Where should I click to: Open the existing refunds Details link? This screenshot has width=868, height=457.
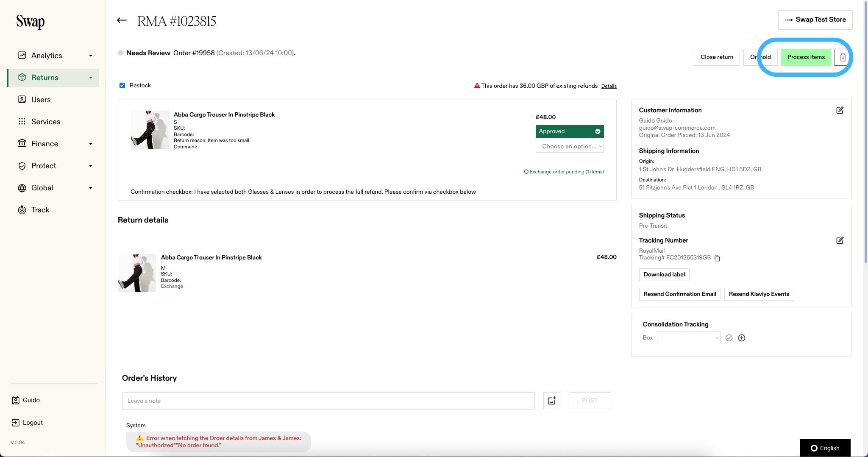[609, 86]
